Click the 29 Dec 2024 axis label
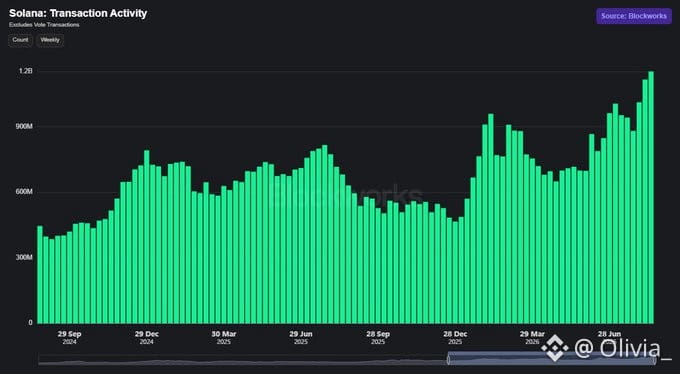680x374 pixels. 147,338
